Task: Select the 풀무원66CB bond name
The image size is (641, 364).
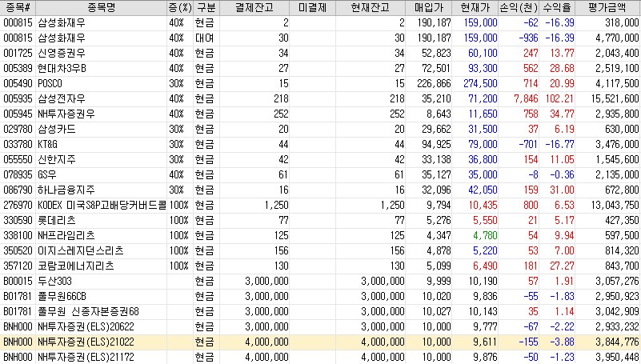Action: (x=62, y=296)
